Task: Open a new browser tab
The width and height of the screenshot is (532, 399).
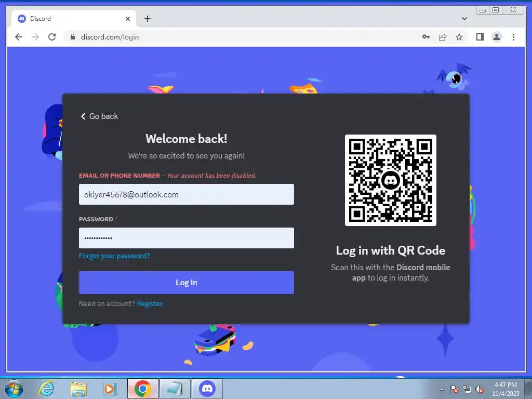Action: click(x=147, y=19)
